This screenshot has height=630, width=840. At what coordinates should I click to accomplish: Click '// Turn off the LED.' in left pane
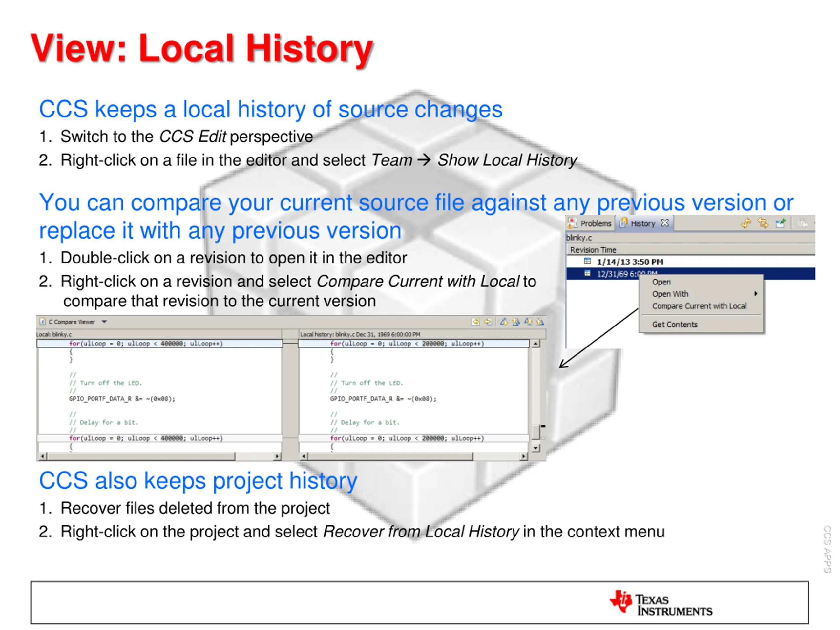(105, 383)
